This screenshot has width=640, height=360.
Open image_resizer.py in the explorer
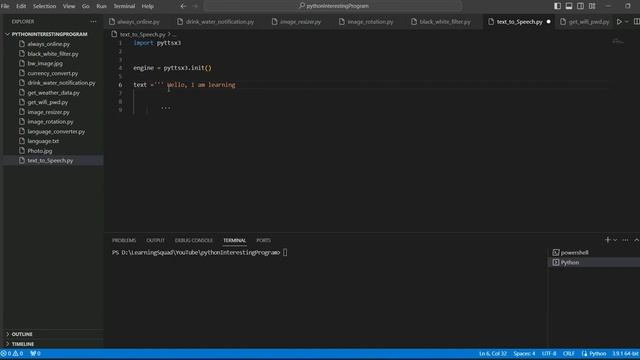[49, 112]
